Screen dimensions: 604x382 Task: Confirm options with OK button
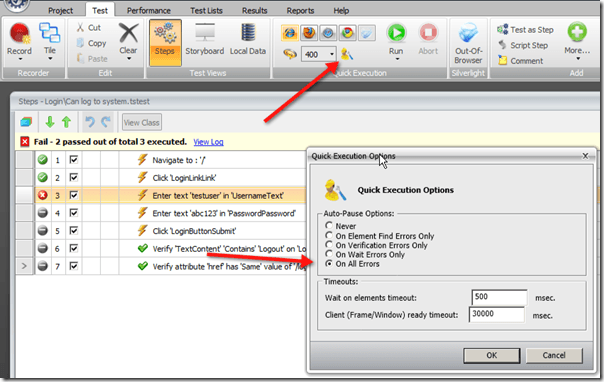[x=492, y=355]
